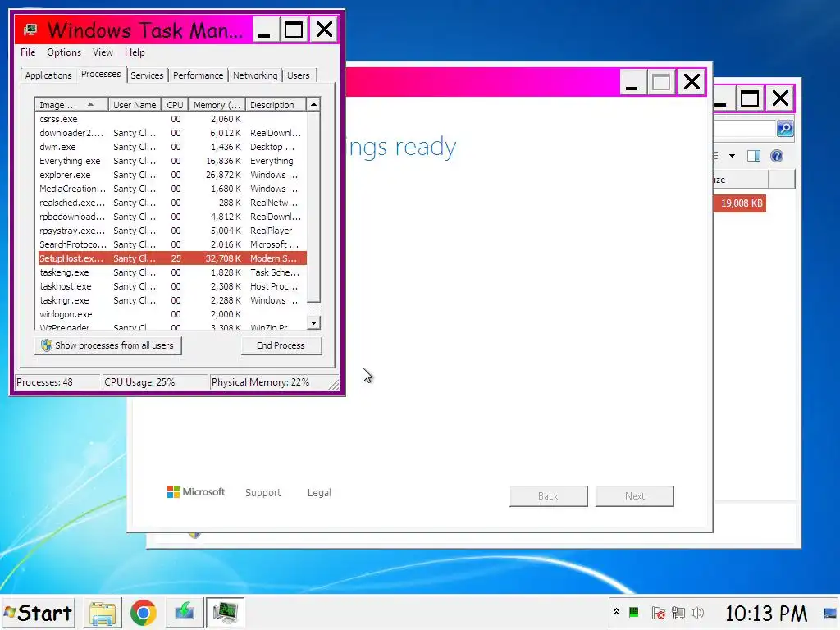Select the downloader2 process row
The height and width of the screenshot is (630, 840).
click(171, 133)
